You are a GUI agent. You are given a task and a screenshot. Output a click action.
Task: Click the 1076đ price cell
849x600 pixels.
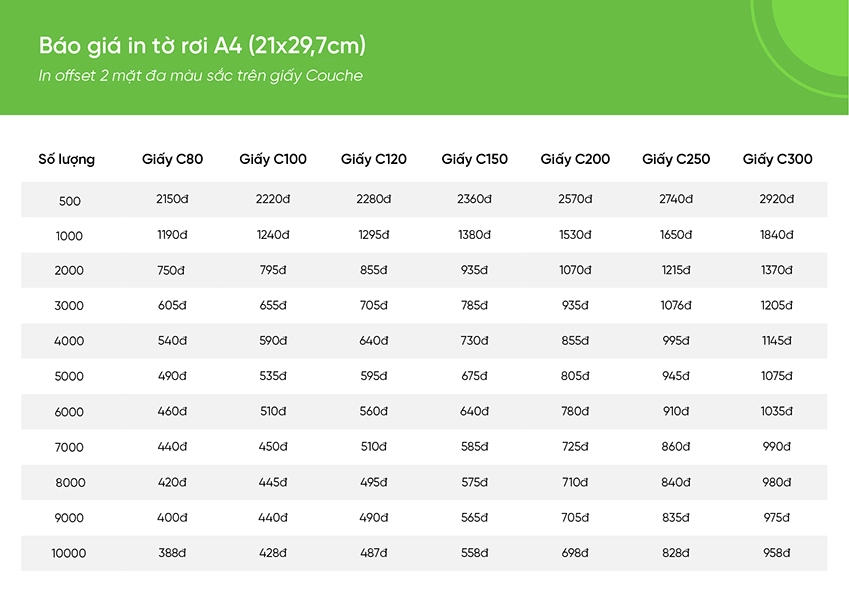click(x=676, y=306)
